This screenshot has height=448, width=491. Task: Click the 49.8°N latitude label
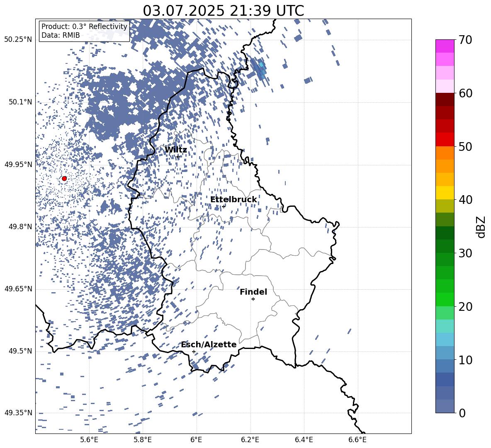point(20,227)
